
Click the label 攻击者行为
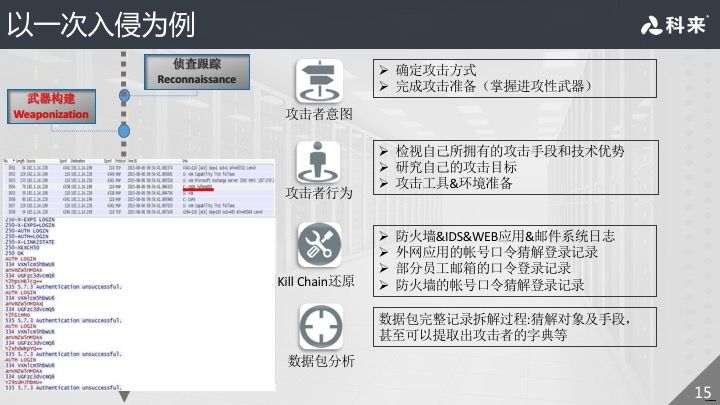coord(319,193)
